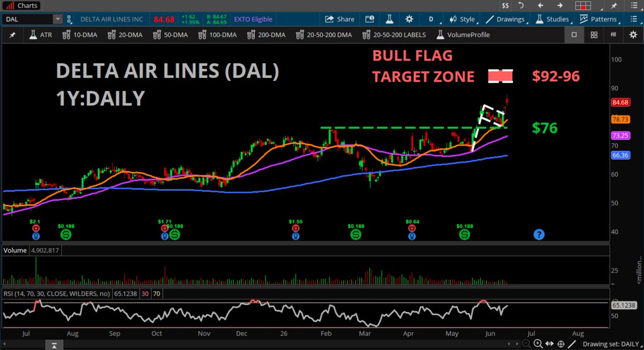Select the Charts tab
Image resolution: width=644 pixels, height=350 pixels.
click(21, 5)
